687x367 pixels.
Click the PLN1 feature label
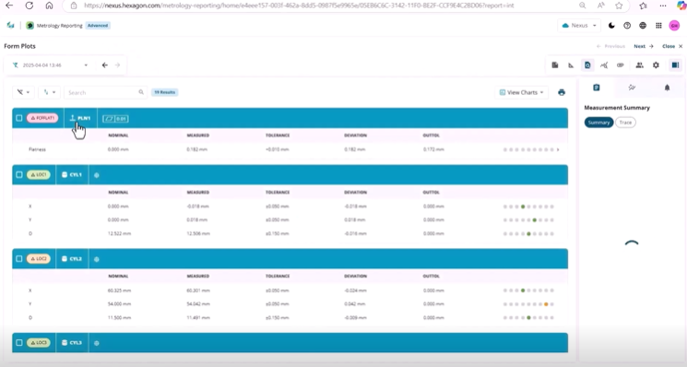coord(80,118)
